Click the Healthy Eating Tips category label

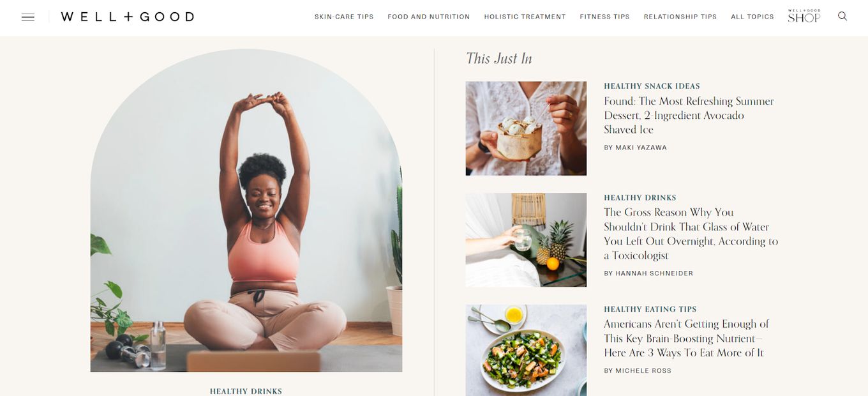pos(650,309)
